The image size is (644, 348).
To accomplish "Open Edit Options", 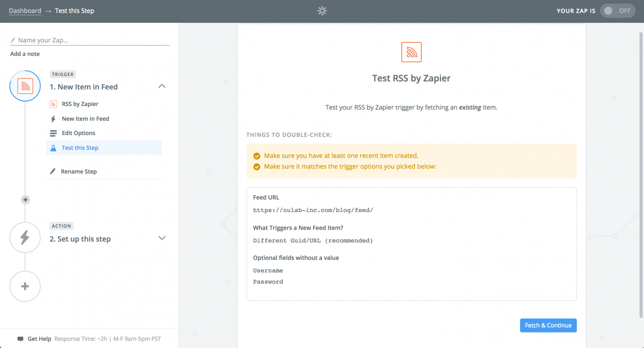I will [x=79, y=133].
